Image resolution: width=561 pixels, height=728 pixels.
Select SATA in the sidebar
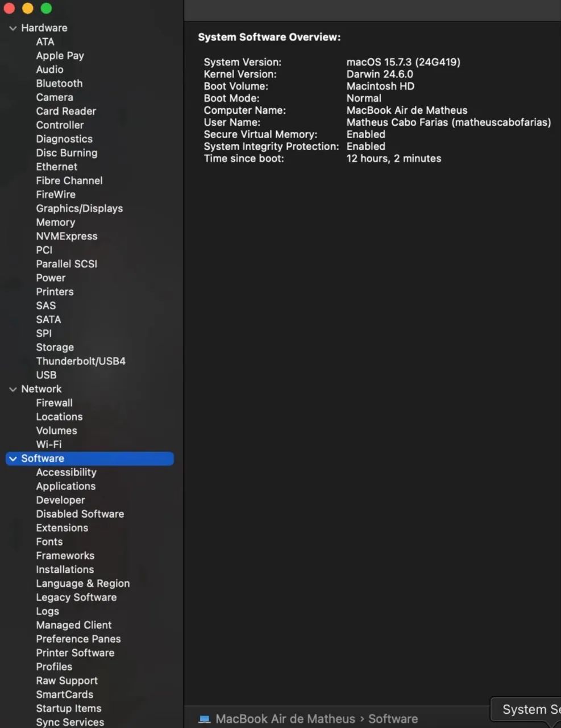pyautogui.click(x=48, y=320)
